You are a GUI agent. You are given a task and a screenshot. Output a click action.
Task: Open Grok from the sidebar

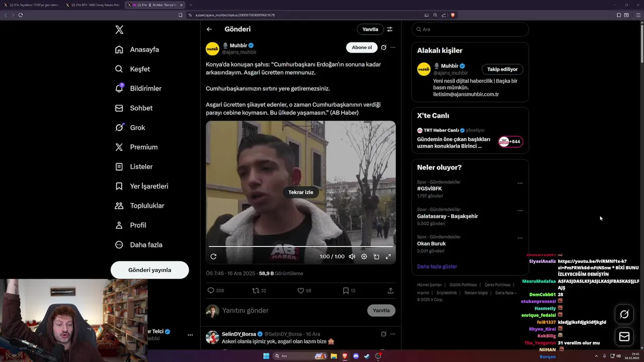point(130,128)
